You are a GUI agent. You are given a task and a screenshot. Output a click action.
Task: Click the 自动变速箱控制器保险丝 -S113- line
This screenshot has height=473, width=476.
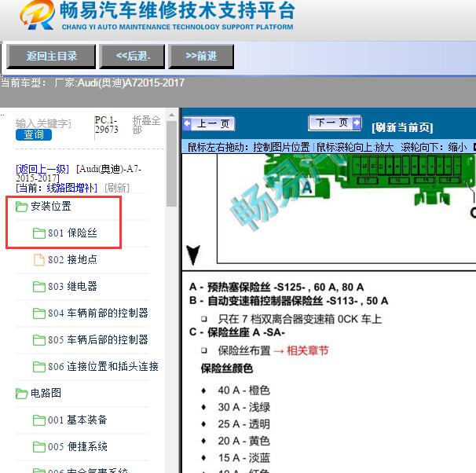(289, 301)
